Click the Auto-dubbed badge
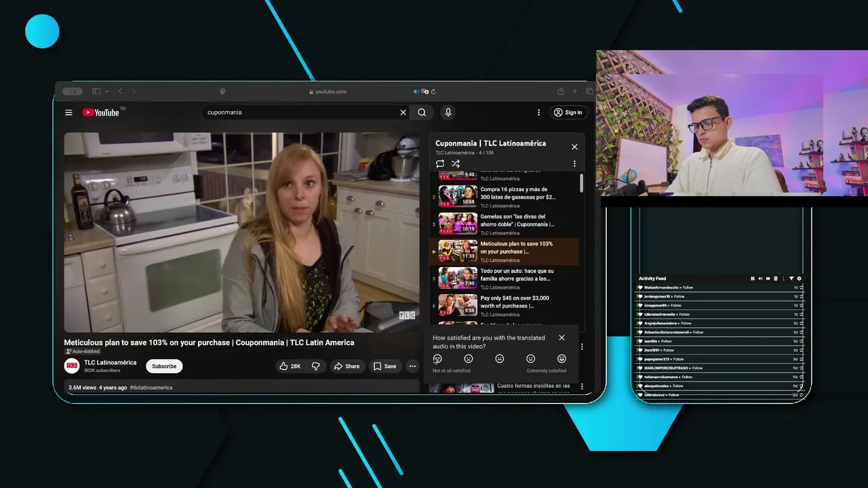The image size is (868, 488). coord(82,351)
